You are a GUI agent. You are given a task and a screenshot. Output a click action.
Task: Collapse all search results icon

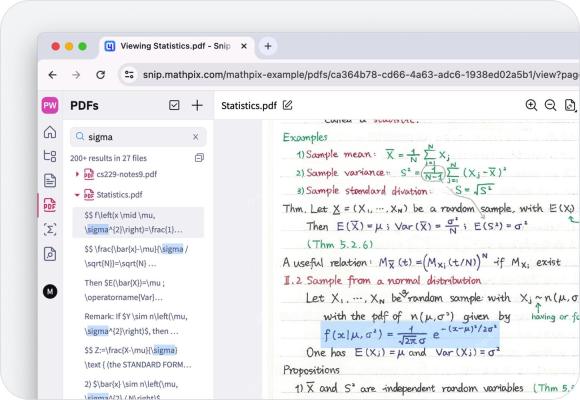pyautogui.click(x=199, y=158)
